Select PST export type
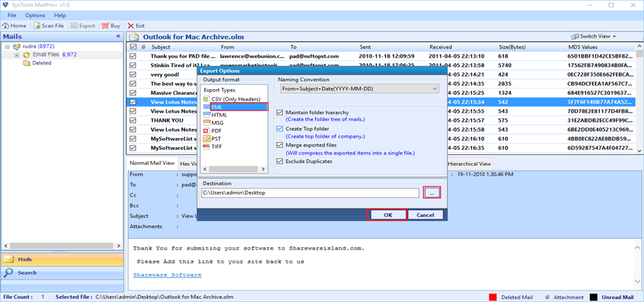 tap(213, 138)
